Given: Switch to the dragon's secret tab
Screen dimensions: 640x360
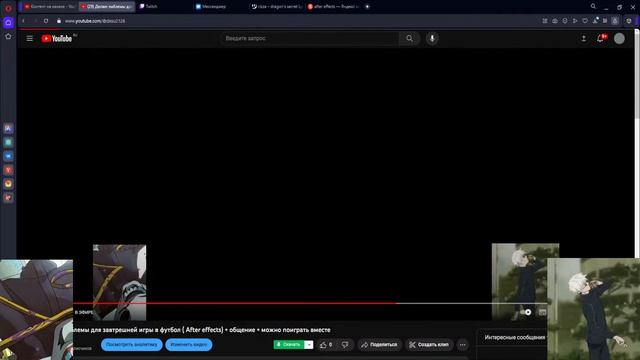Looking at the screenshot, I should click(276, 7).
